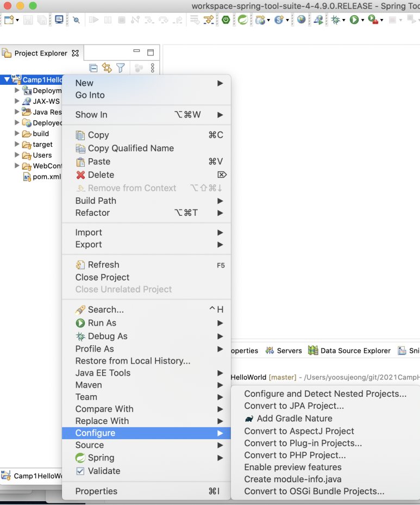
Task: Choose Refresh in the context menu
Action: click(x=147, y=265)
